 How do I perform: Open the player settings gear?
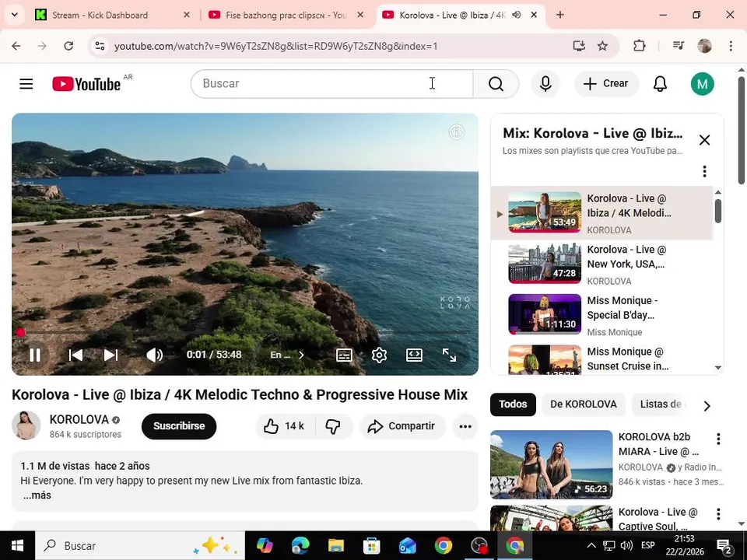[379, 355]
